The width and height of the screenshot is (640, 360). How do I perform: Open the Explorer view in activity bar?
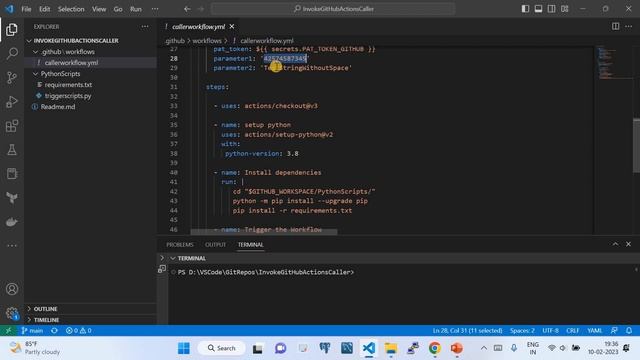point(12,29)
